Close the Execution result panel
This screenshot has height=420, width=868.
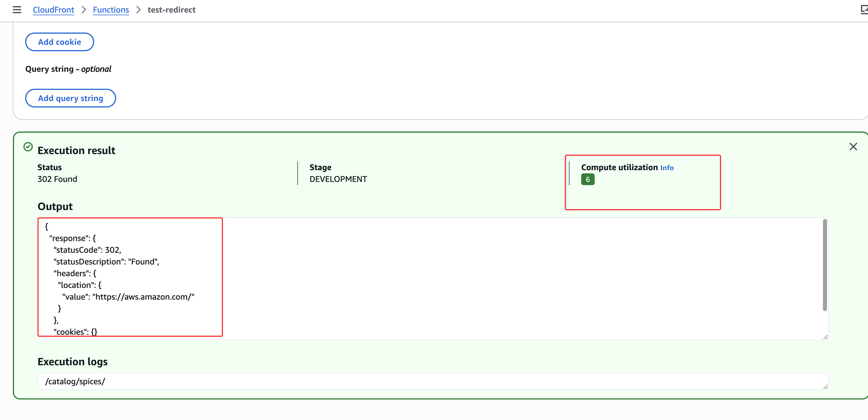tap(853, 147)
